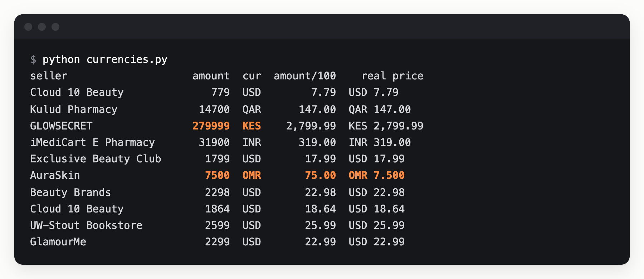Click the amount '14700'
The height and width of the screenshot is (279, 644).
[214, 109]
